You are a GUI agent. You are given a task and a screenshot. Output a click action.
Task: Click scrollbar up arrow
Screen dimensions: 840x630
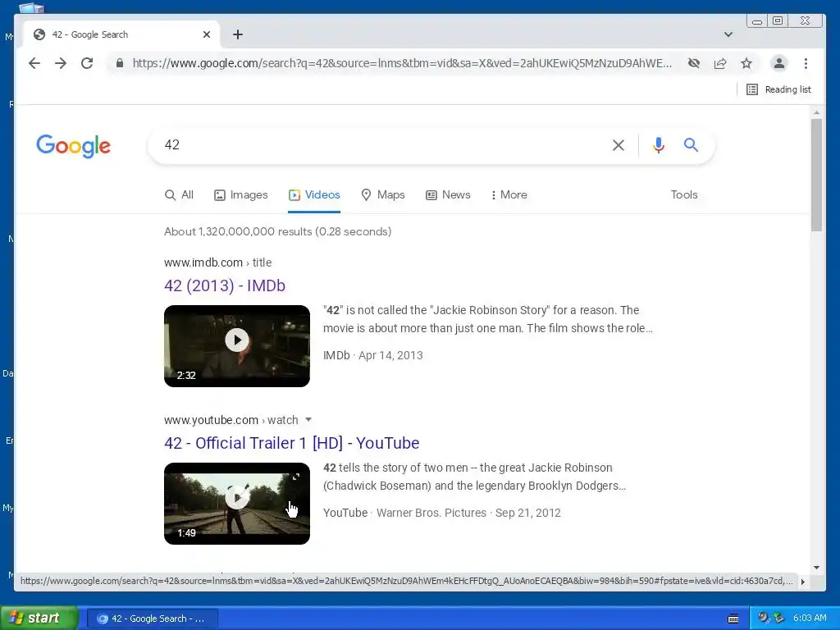(816, 112)
